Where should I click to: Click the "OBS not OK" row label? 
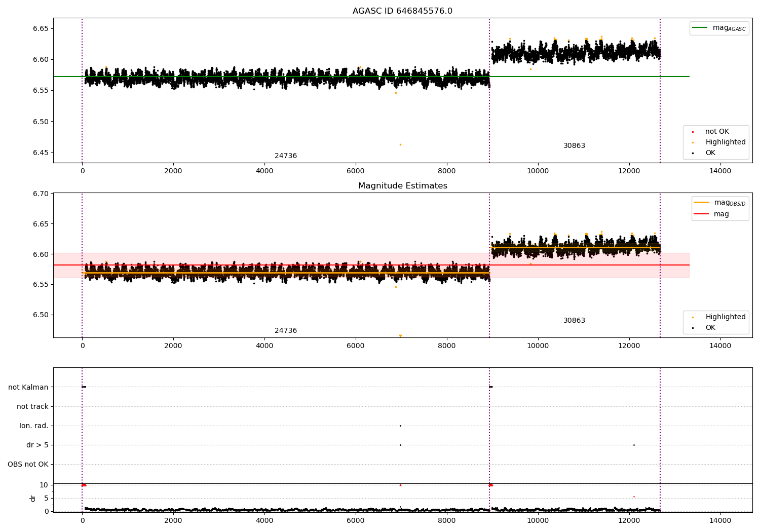[x=28, y=464]
